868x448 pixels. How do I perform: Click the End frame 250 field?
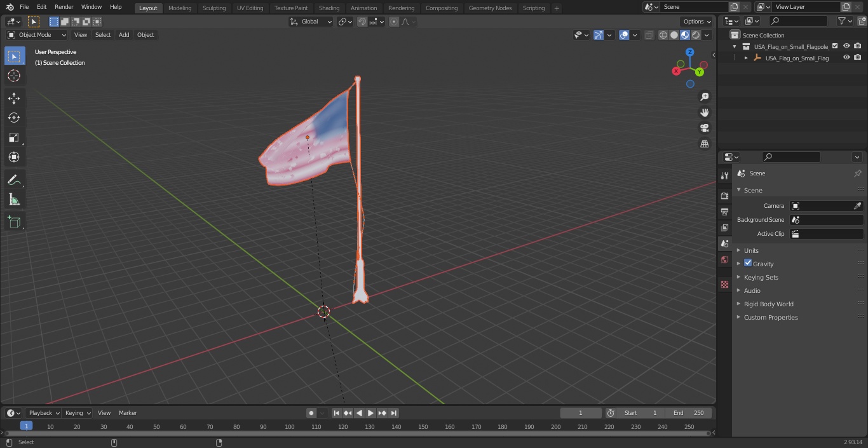(x=689, y=413)
